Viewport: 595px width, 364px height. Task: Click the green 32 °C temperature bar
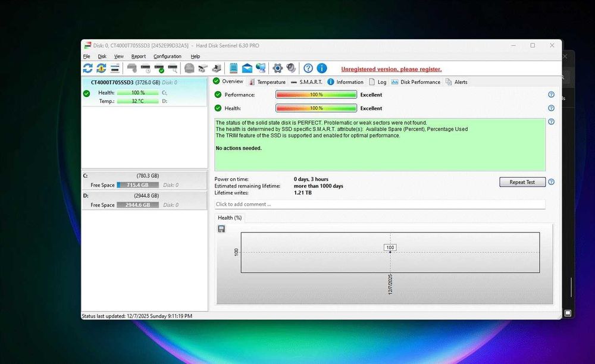[138, 101]
